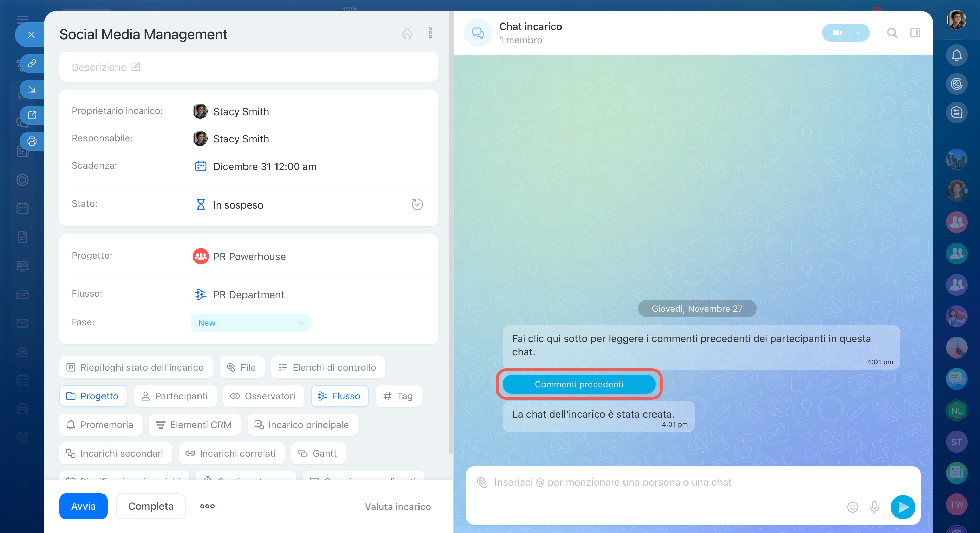The image size is (980, 533).
Task: Toggle the chat sidebar panel icon
Action: [915, 33]
